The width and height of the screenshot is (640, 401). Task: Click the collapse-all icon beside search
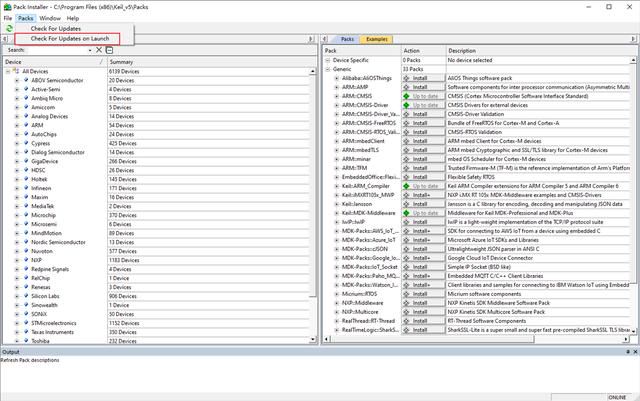(109, 50)
